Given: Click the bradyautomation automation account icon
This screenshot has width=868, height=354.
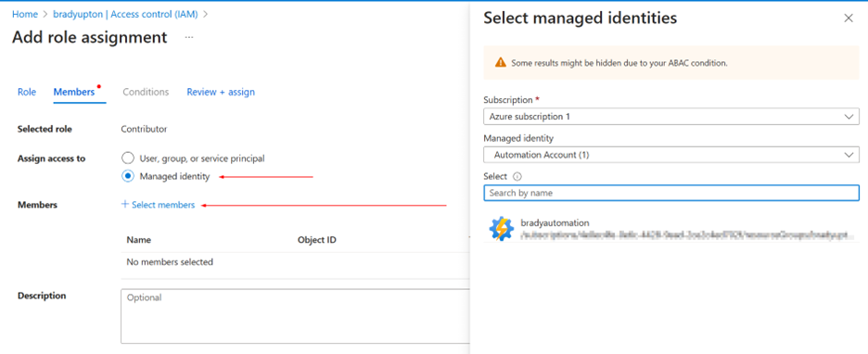Looking at the screenshot, I should coord(501,229).
